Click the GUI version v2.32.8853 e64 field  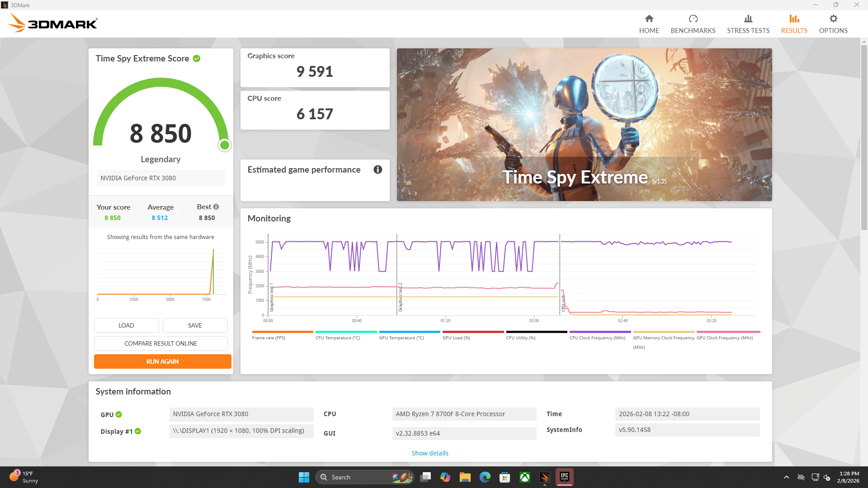tap(464, 433)
